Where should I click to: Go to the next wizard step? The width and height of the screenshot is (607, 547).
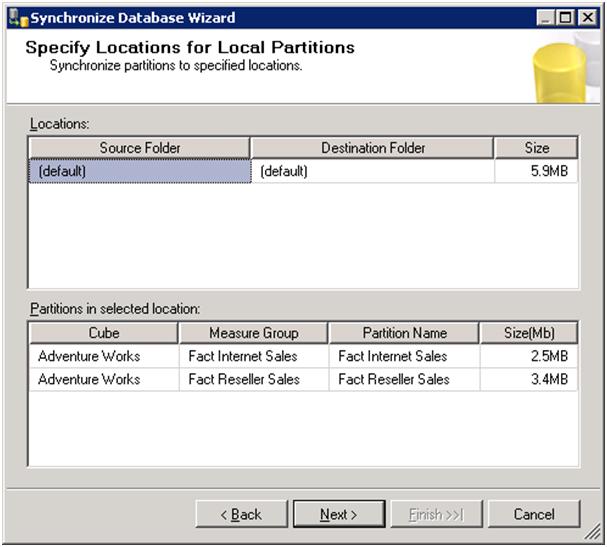[339, 514]
